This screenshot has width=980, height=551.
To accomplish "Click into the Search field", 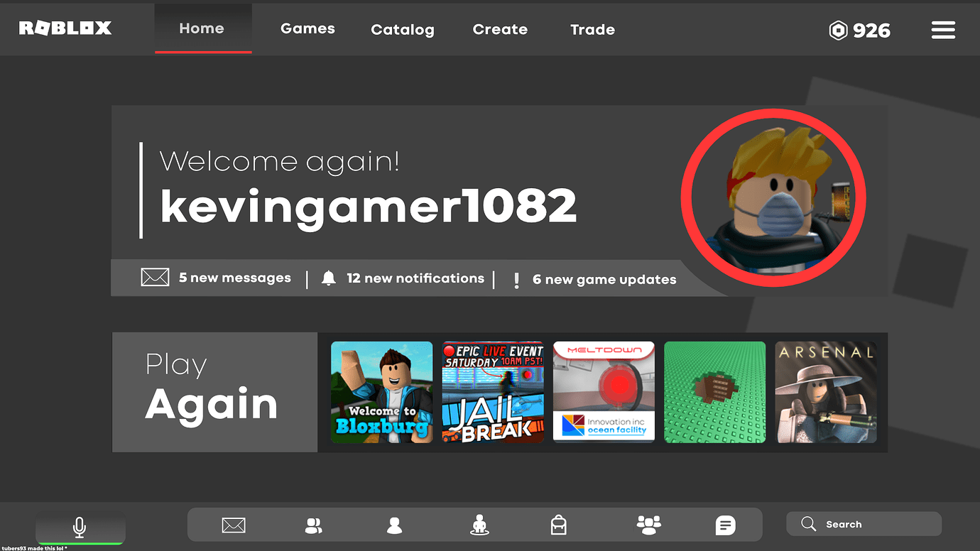I will (x=864, y=524).
